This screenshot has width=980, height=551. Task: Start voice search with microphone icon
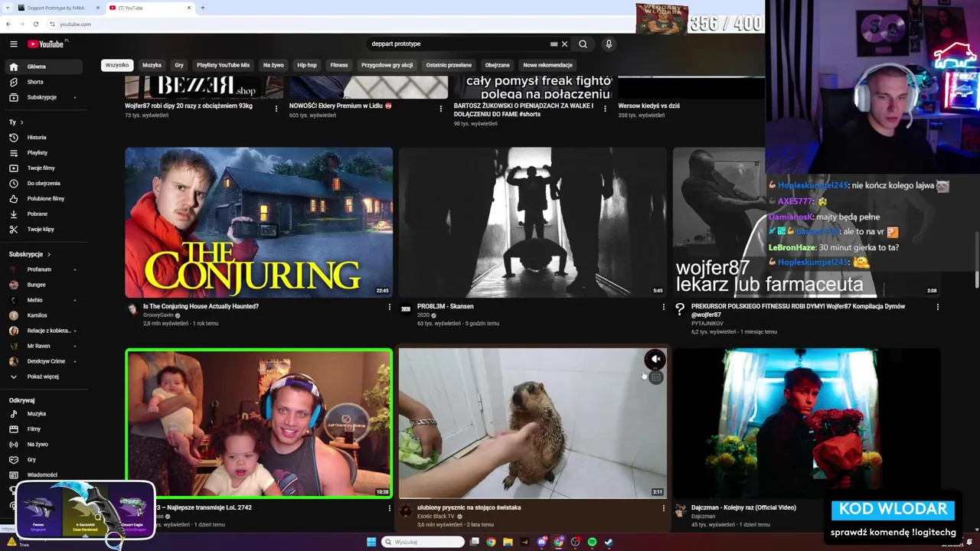tap(609, 44)
